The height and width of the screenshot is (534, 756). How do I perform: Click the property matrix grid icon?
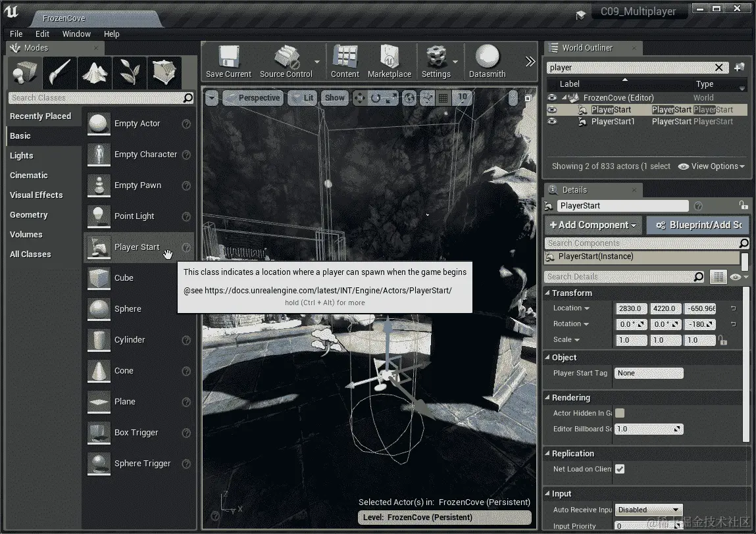pos(718,277)
